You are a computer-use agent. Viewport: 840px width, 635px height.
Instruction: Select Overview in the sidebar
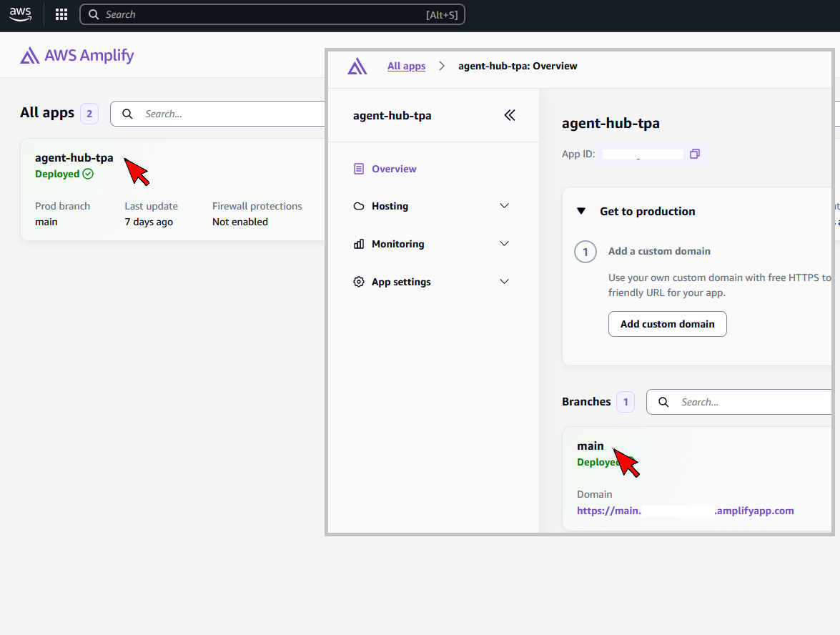coord(393,169)
